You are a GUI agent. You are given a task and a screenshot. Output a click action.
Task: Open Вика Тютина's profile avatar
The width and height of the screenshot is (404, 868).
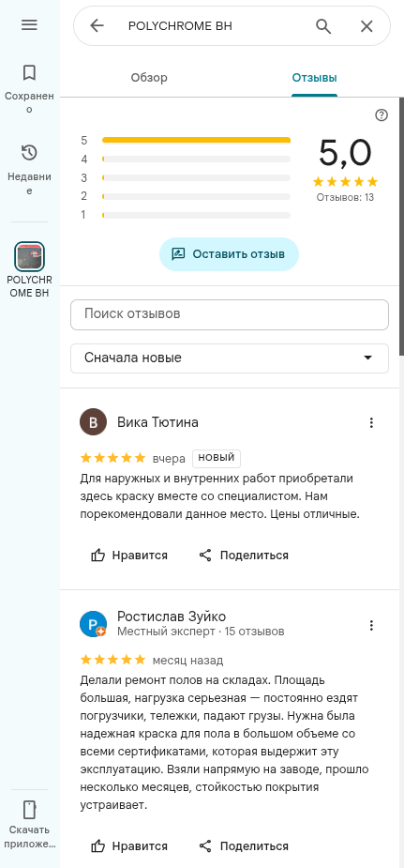tap(94, 423)
